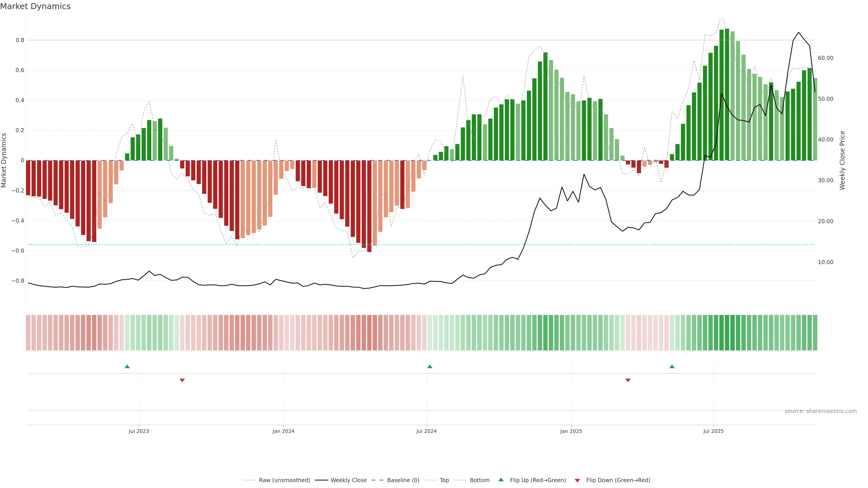Click the Flip Up legend triangle icon
This screenshot has height=488, width=868.
(x=501, y=480)
